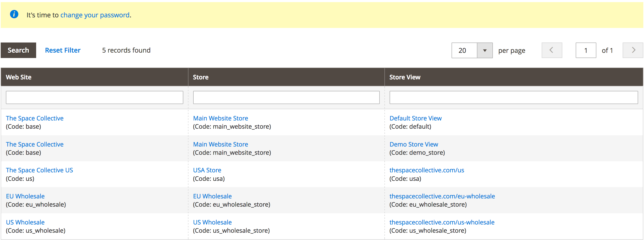Select the EU Wholesale website link
This screenshot has width=644, height=240.
[x=25, y=196]
